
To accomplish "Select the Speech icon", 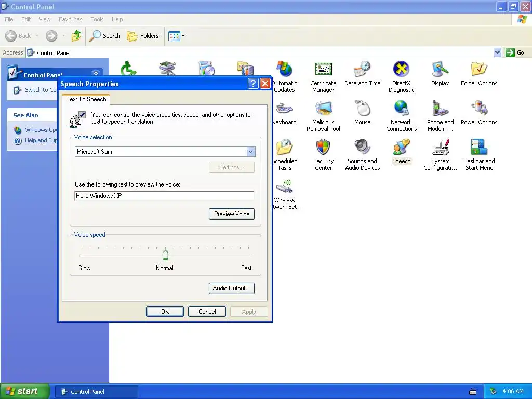I will pyautogui.click(x=402, y=147).
